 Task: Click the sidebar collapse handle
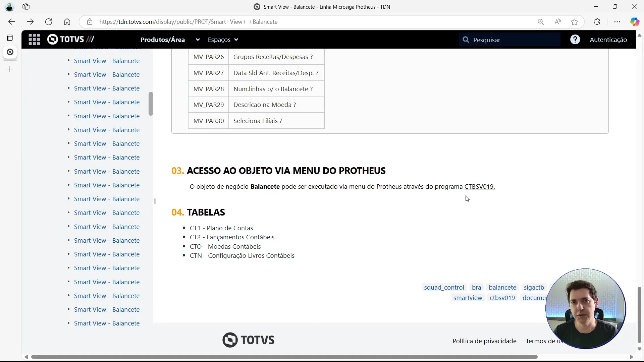pyautogui.click(x=155, y=201)
